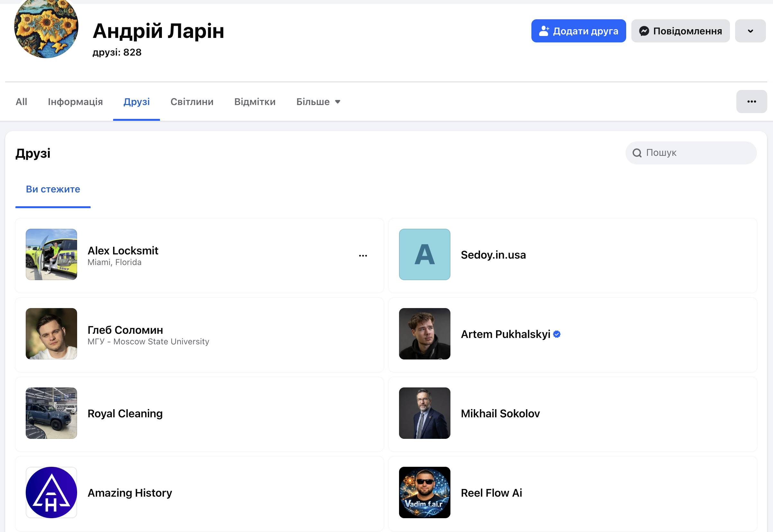Click the Додати друга button
Screen dimensions: 773x532
click(x=579, y=31)
